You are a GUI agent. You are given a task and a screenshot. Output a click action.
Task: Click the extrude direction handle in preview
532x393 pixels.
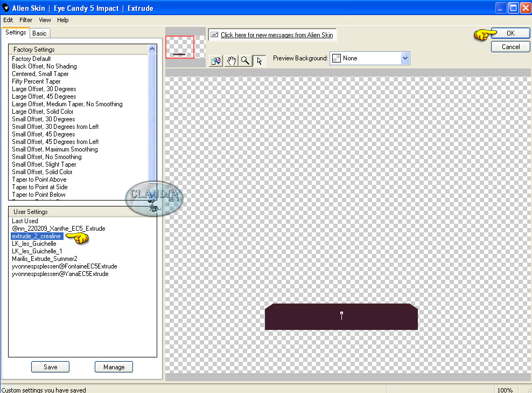coord(341,315)
